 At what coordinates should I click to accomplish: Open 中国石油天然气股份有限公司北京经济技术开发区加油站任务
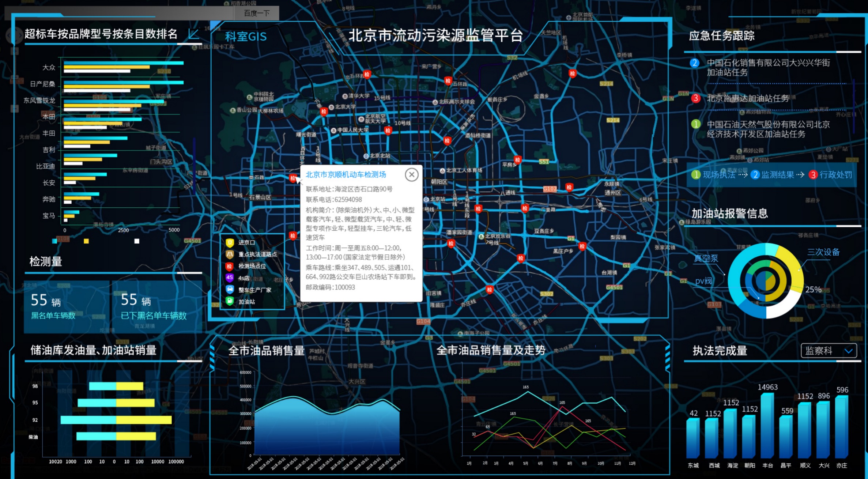click(x=768, y=129)
